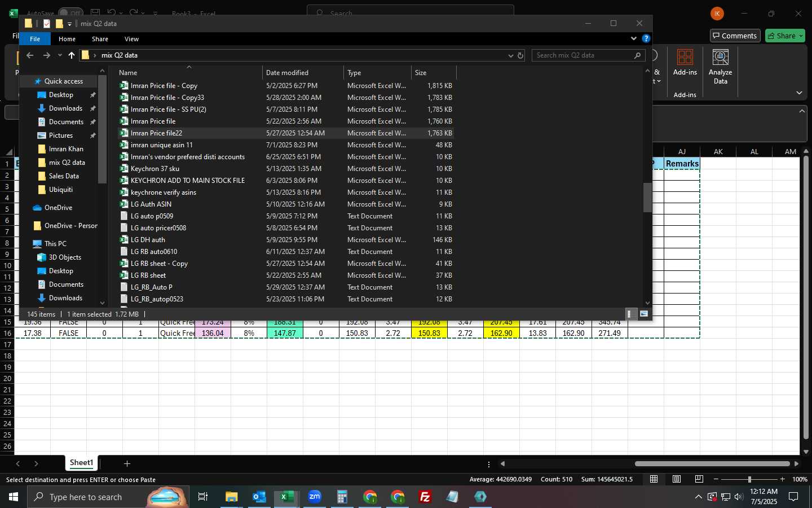The image size is (812, 508).
Task: Open Sales Data folder in navigation pane
Action: [64, 176]
